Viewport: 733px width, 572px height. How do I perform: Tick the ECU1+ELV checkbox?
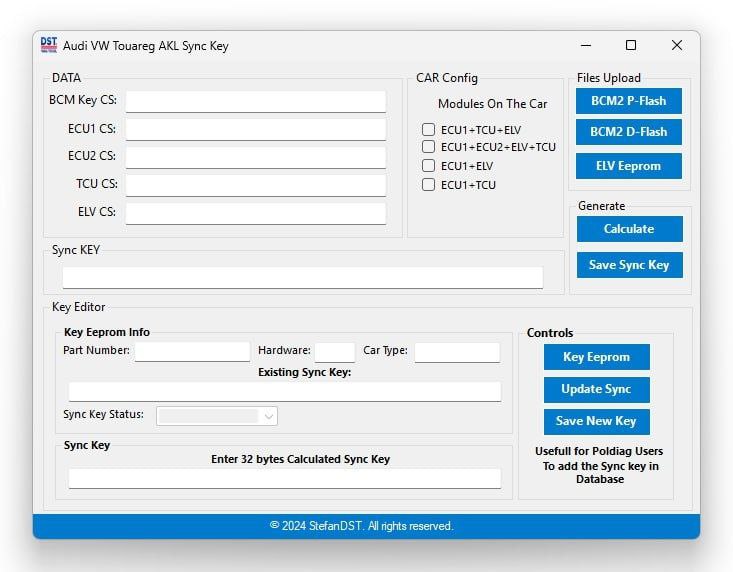tap(428, 166)
